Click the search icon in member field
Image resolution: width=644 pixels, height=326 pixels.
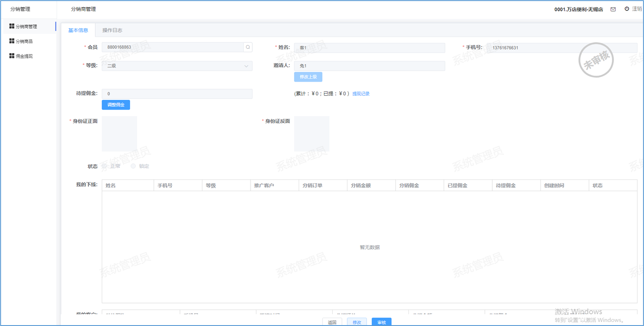click(x=248, y=47)
